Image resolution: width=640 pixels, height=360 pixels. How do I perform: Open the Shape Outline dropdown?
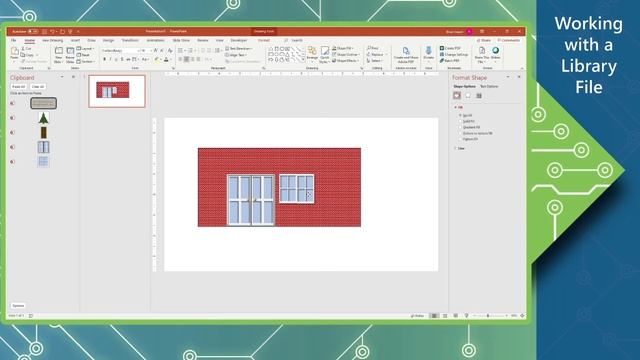[x=346, y=54]
